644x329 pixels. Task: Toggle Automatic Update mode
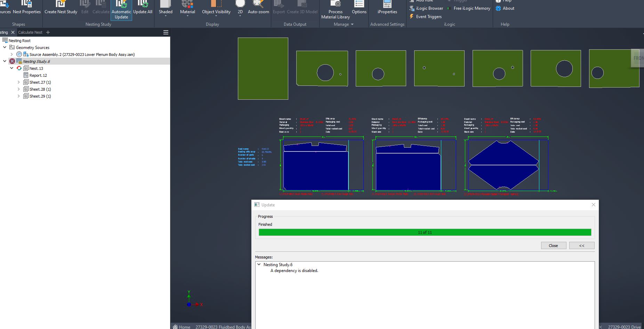click(x=121, y=10)
